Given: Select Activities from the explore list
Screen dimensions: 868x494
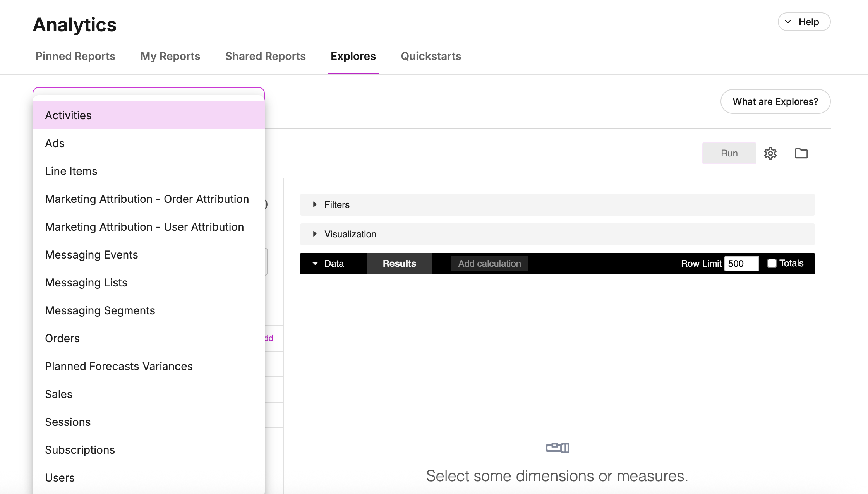Looking at the screenshot, I should tap(68, 115).
